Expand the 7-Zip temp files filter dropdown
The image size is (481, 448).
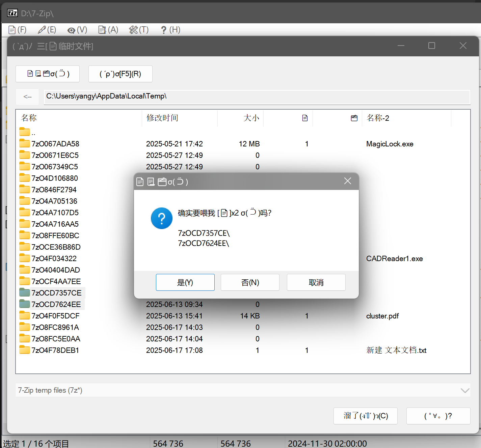(x=464, y=390)
